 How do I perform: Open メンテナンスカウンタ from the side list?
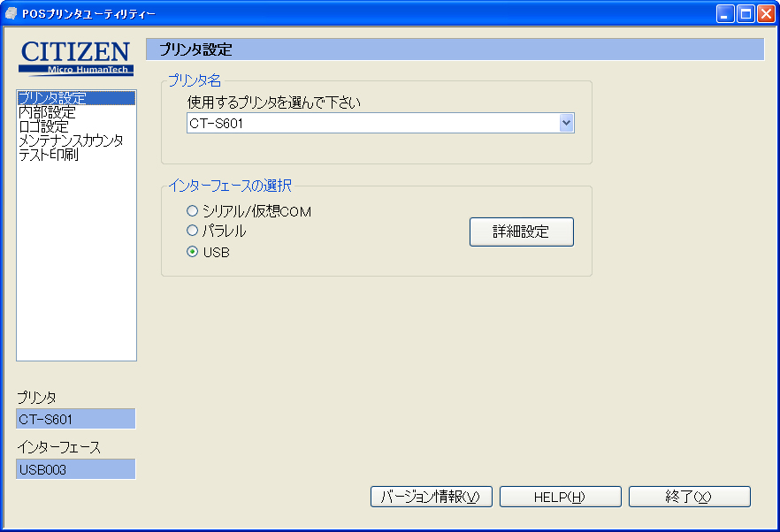[71, 141]
